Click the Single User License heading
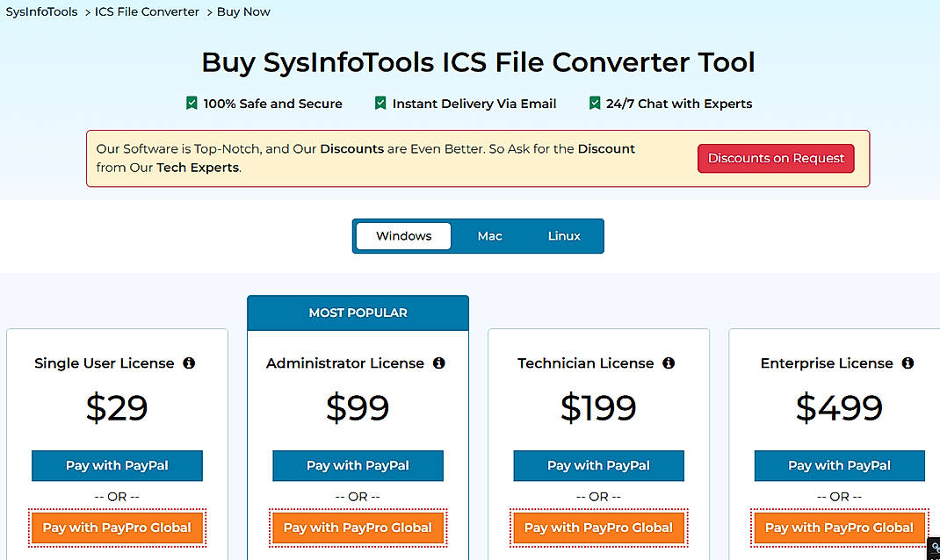The image size is (940, 560). pos(105,363)
